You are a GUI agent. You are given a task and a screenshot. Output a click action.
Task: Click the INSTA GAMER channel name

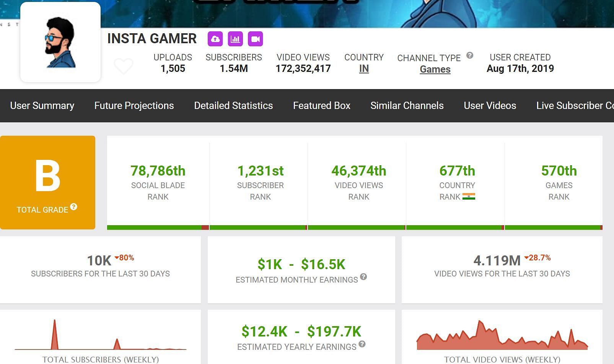pyautogui.click(x=152, y=39)
